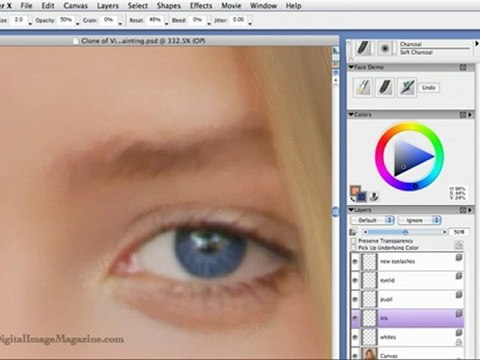Open the Effects menu

click(x=201, y=6)
